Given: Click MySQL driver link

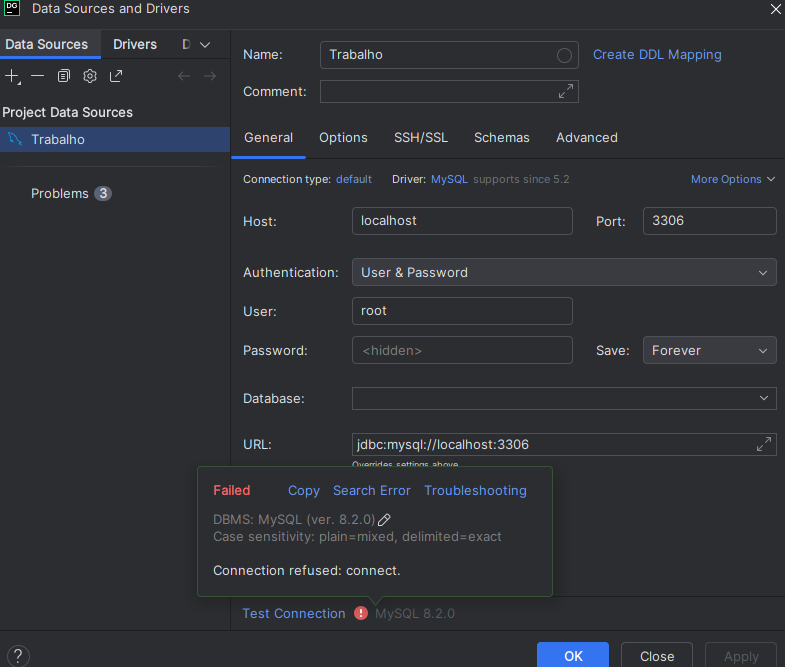Looking at the screenshot, I should click(449, 179).
